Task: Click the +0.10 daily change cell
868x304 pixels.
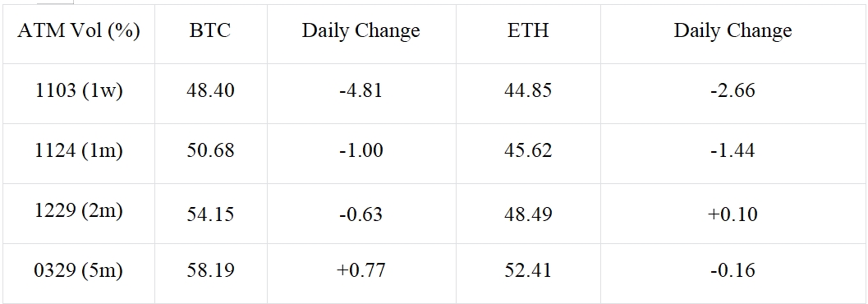Action: tap(733, 214)
